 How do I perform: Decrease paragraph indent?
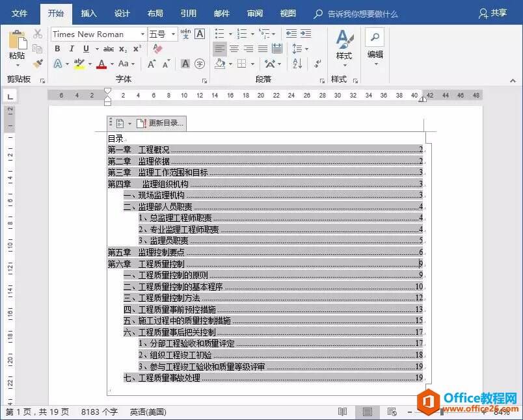click(291, 33)
